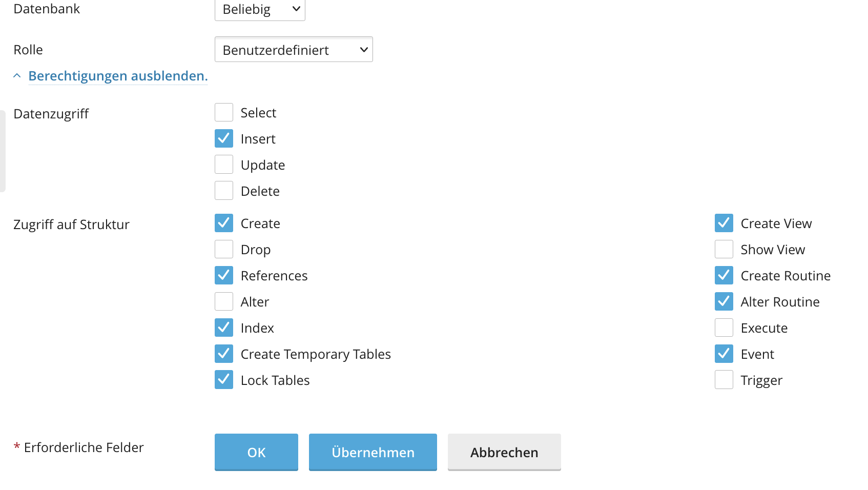Enable the Select permission checkbox
Image resolution: width=868 pixels, height=490 pixels.
224,113
